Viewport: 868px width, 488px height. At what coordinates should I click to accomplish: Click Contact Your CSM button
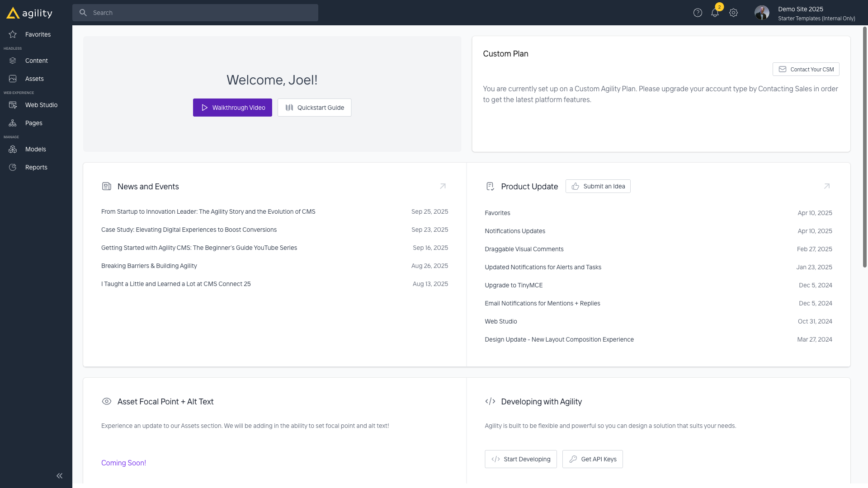pyautogui.click(x=806, y=69)
